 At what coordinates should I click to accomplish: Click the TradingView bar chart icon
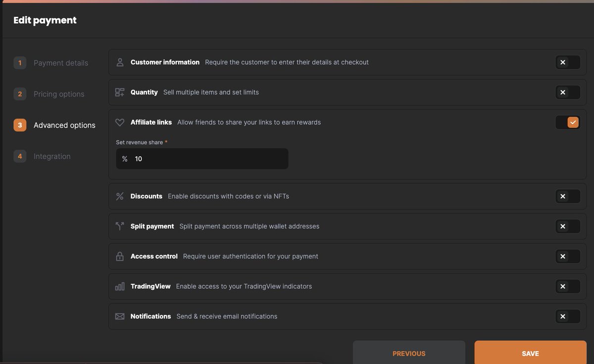pos(120,286)
